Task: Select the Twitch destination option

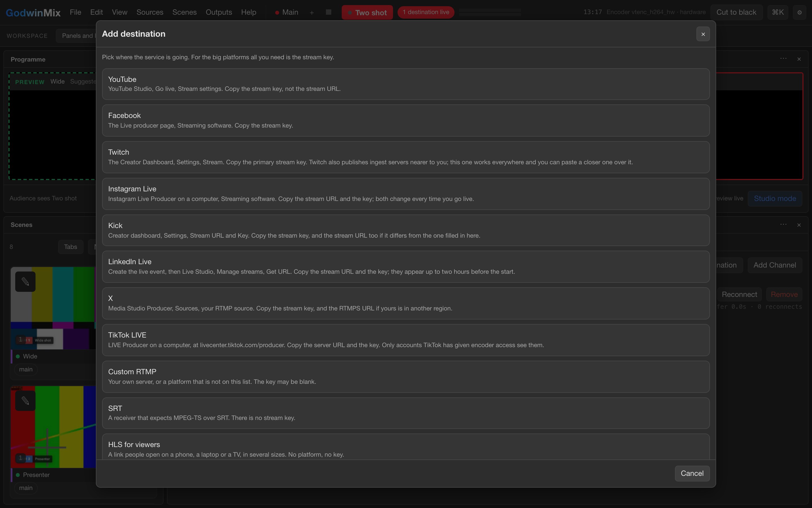Action: [406, 157]
